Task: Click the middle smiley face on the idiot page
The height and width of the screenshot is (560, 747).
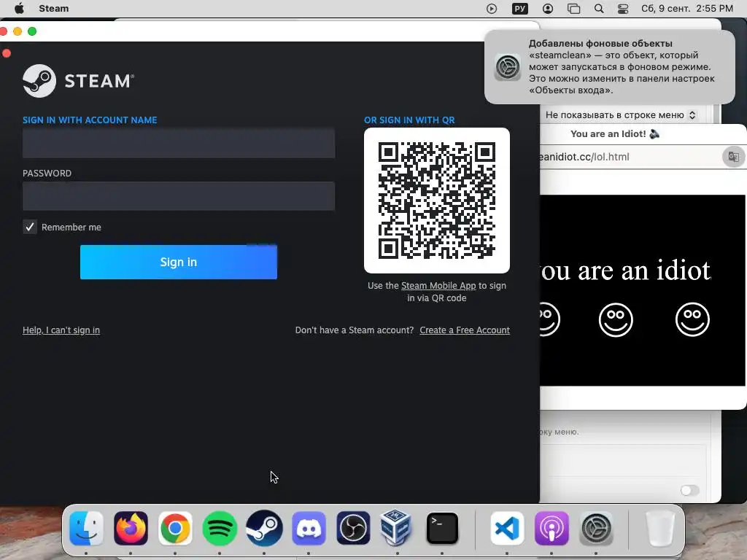Action: (x=616, y=319)
